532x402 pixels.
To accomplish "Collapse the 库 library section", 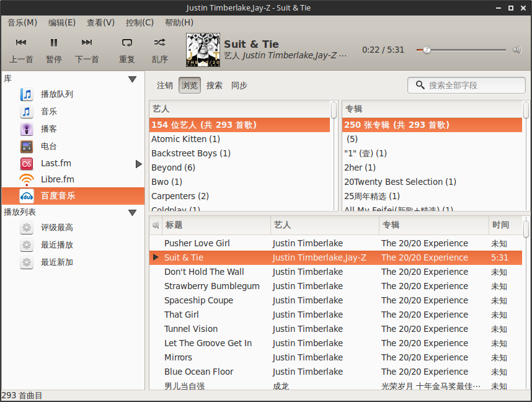I will (x=132, y=79).
